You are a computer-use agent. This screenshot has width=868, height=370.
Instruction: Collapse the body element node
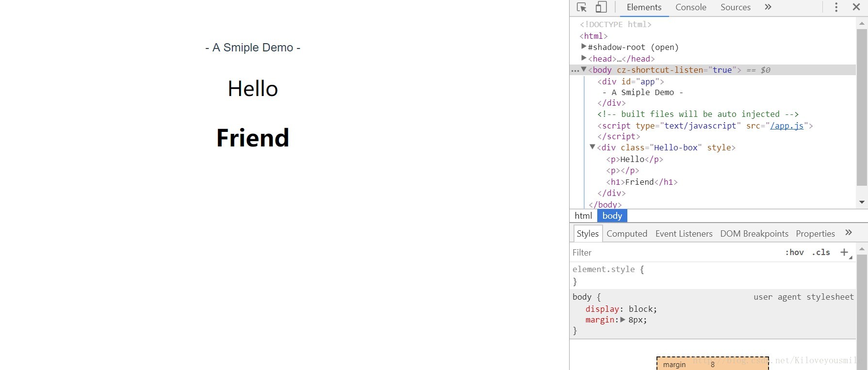pyautogui.click(x=584, y=69)
